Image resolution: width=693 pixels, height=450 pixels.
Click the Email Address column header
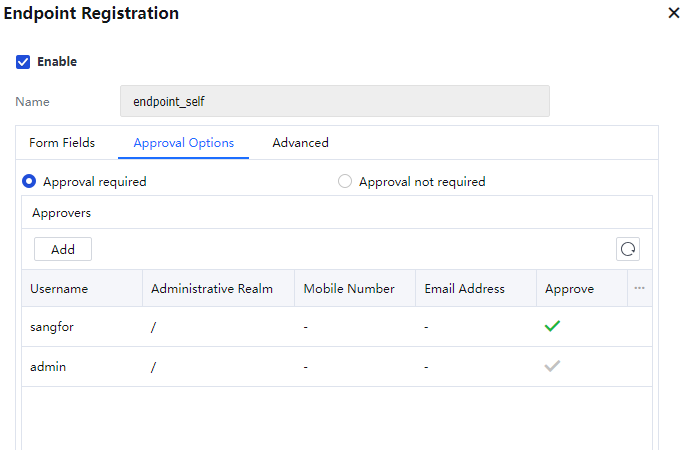tap(464, 289)
